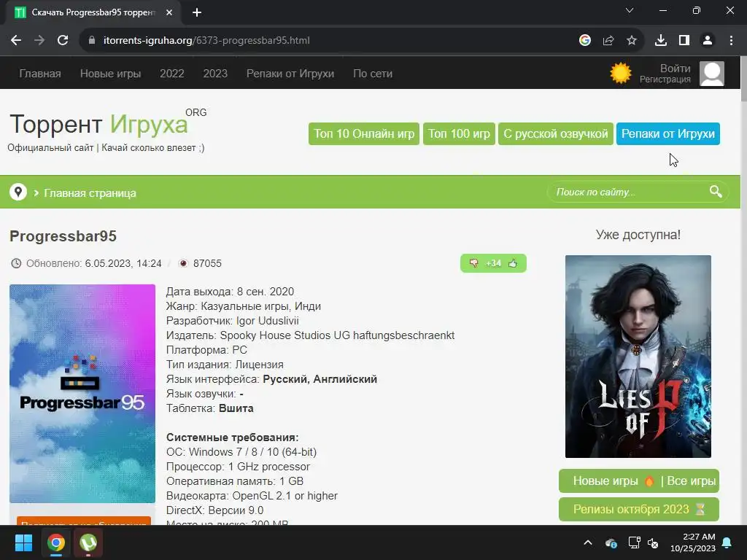Click the Войти login link
This screenshot has width=747, height=560.
click(x=675, y=68)
